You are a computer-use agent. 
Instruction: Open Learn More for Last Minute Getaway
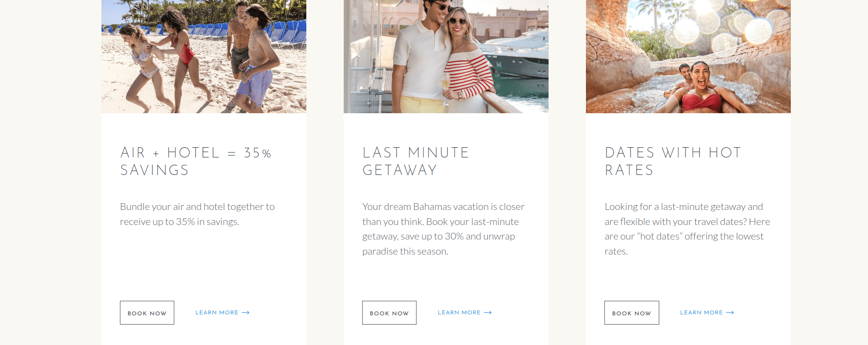[x=459, y=312]
